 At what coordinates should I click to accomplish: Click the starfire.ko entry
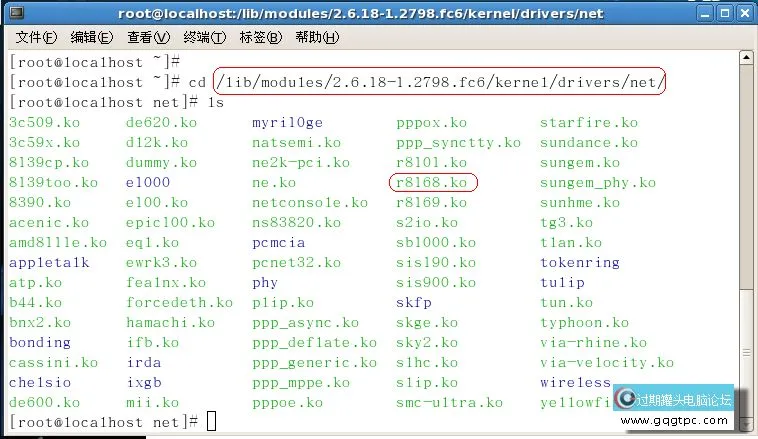589,122
